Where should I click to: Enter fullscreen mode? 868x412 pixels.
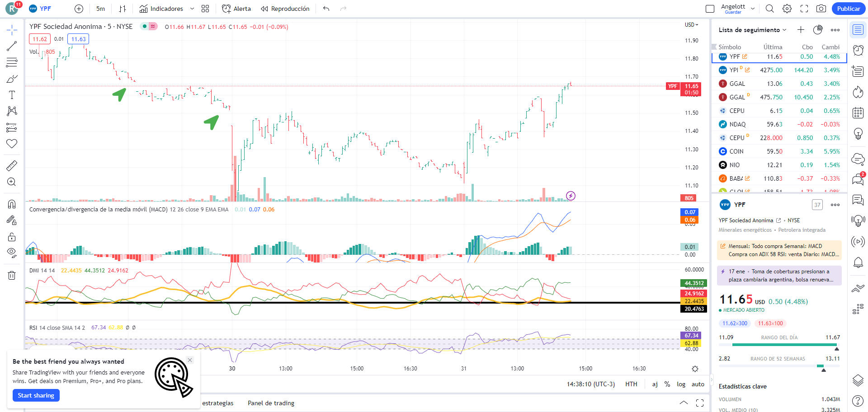(804, 9)
